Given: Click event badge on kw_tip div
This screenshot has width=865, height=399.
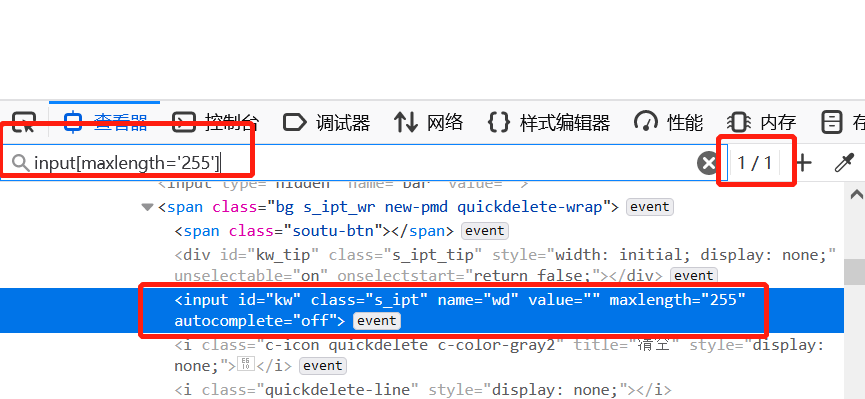Looking at the screenshot, I should [693, 275].
